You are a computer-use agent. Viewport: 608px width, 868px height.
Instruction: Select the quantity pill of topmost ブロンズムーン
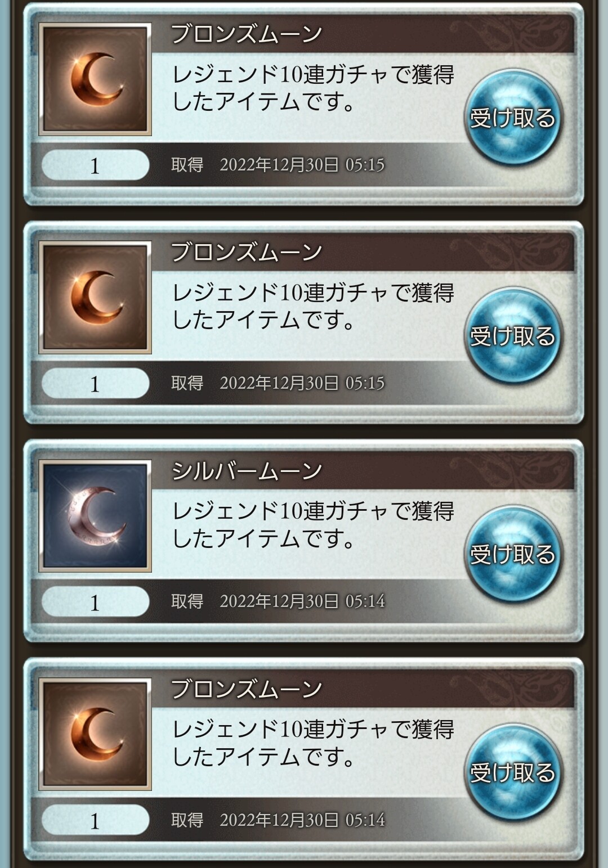coord(95,165)
